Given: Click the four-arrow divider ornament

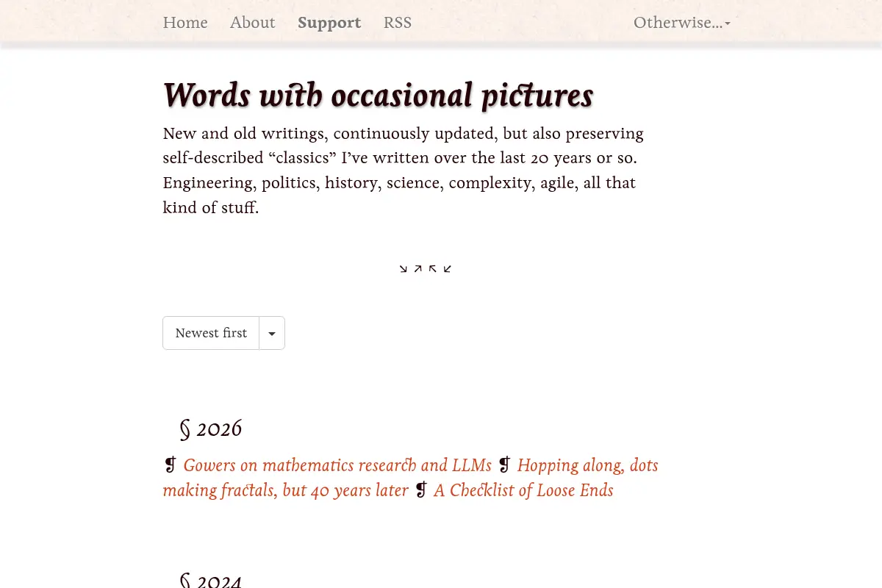Looking at the screenshot, I should (426, 269).
